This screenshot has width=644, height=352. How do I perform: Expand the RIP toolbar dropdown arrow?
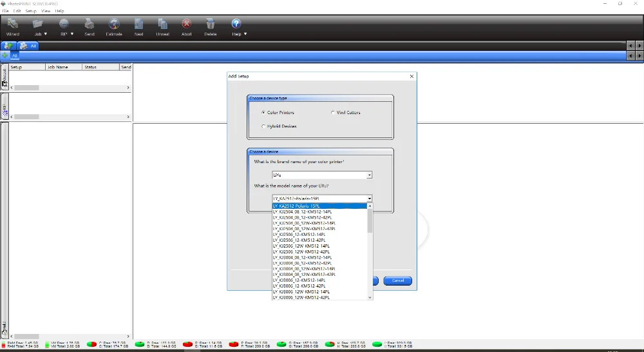(x=72, y=34)
